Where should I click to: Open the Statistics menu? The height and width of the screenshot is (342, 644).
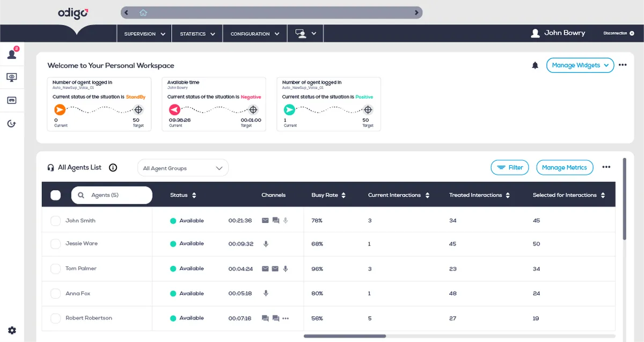point(197,34)
